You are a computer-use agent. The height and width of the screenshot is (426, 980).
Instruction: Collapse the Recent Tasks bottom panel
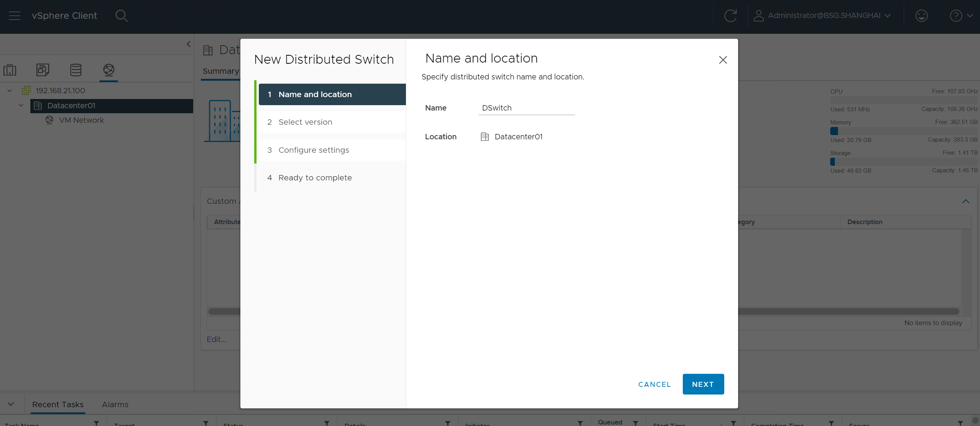click(11, 404)
